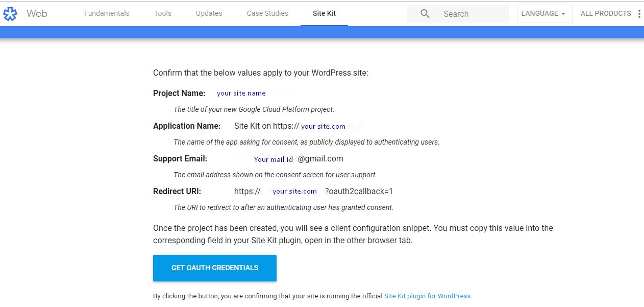Viewport: 644px width, 307px height.
Task: Open the three-dot overflow menu
Action: (x=639, y=13)
